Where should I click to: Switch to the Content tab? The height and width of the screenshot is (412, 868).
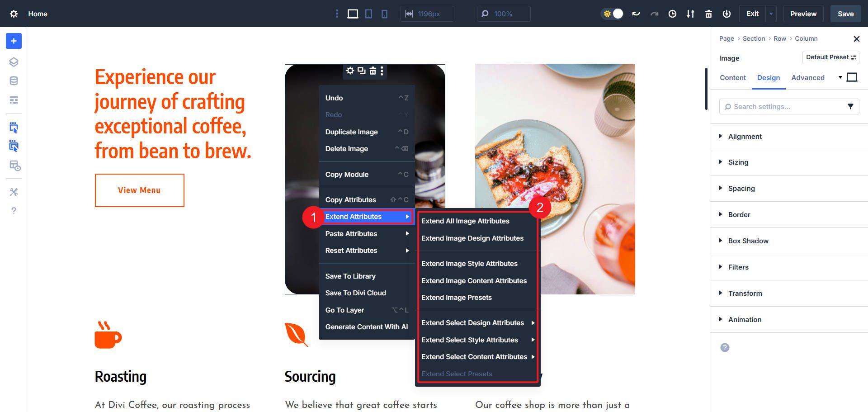click(x=732, y=78)
